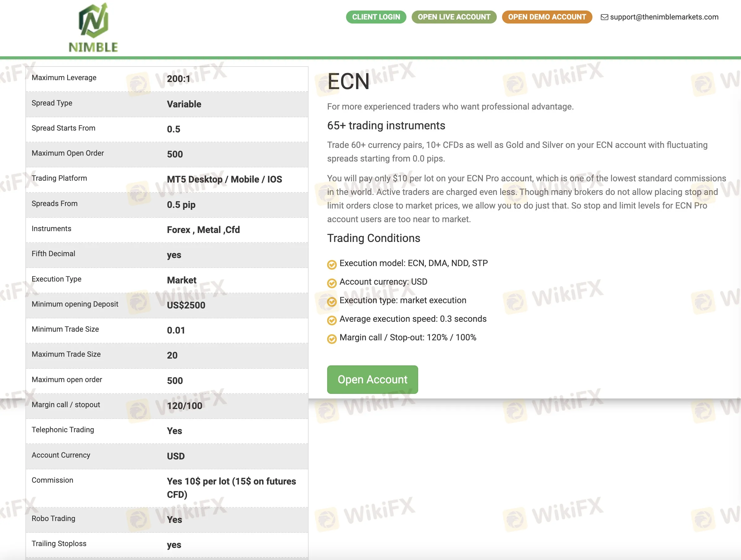
Task: Click checkmark icon beside Execution type line
Action: 331,302
